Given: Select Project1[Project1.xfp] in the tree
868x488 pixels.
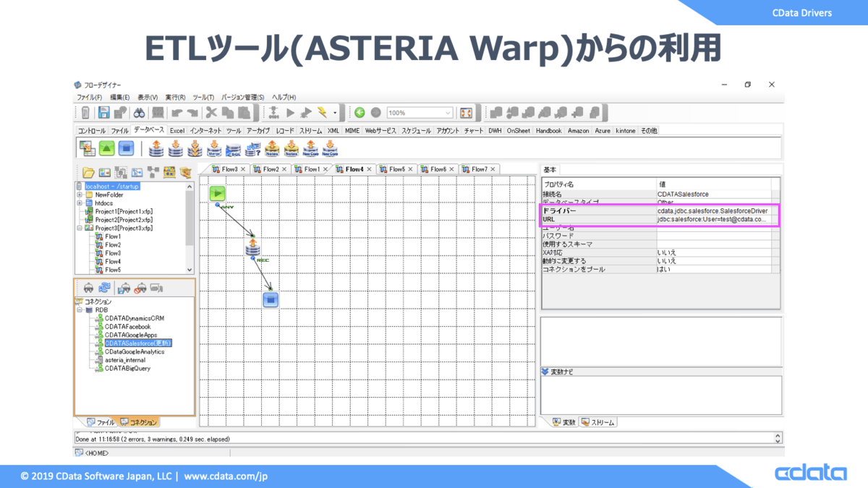Looking at the screenshot, I should (x=124, y=211).
